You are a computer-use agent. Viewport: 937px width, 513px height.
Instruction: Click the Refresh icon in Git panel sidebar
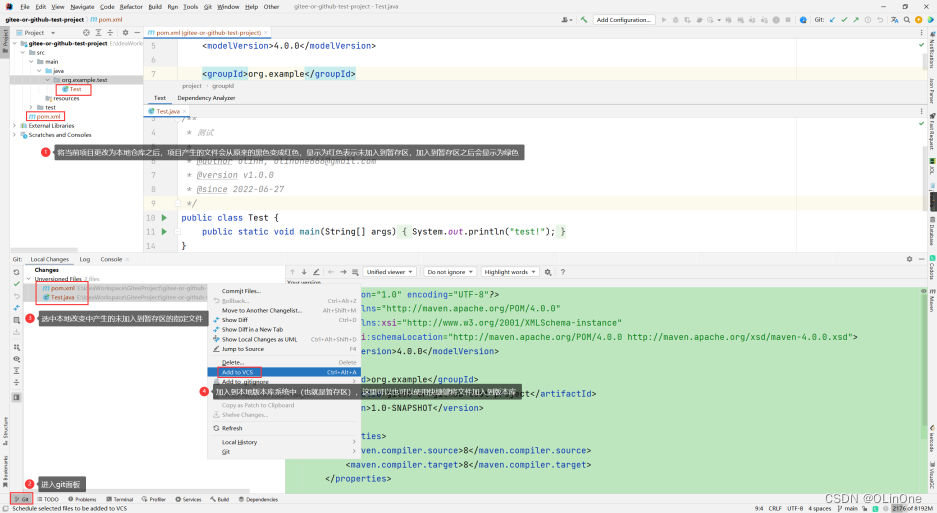tap(17, 272)
